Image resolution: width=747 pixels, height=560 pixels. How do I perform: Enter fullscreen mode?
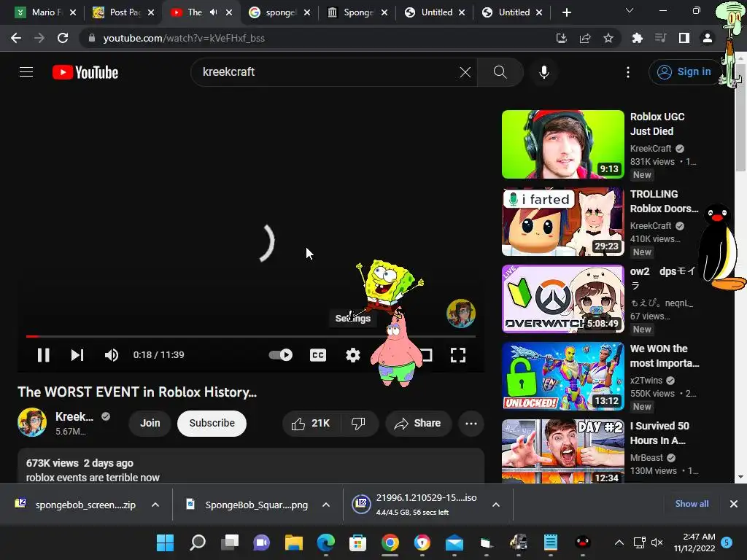click(x=458, y=355)
